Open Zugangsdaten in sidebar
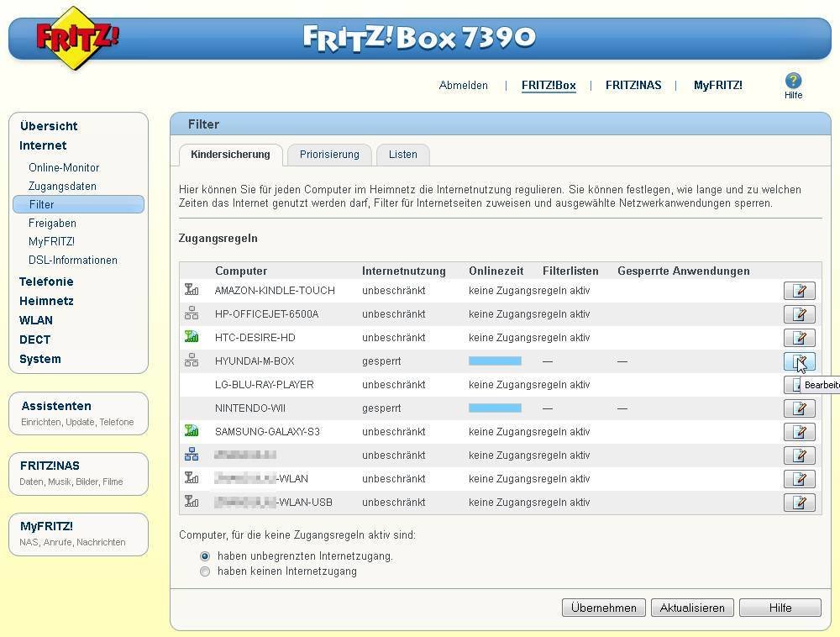This screenshot has height=637, width=840. click(x=62, y=187)
